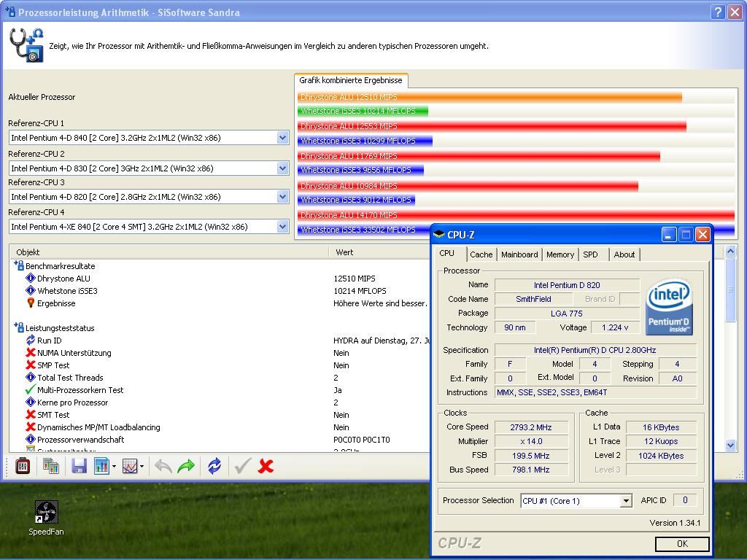Open the bar chart icon's dropdown arrow
747x560 pixels.
tap(114, 466)
